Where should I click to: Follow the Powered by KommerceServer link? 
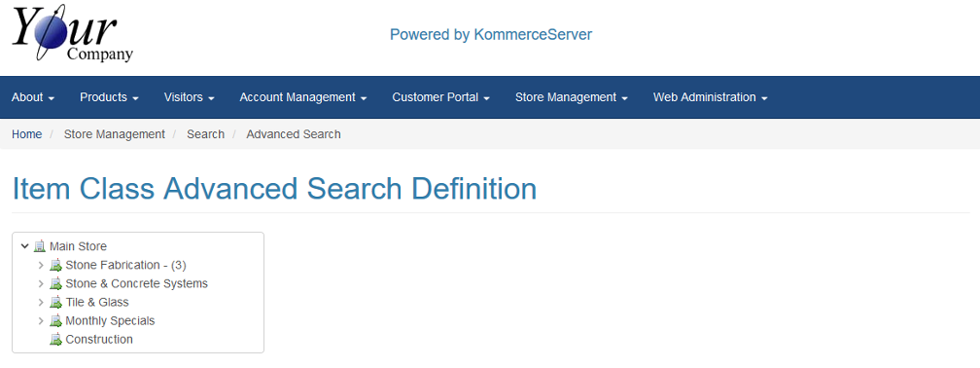(491, 34)
